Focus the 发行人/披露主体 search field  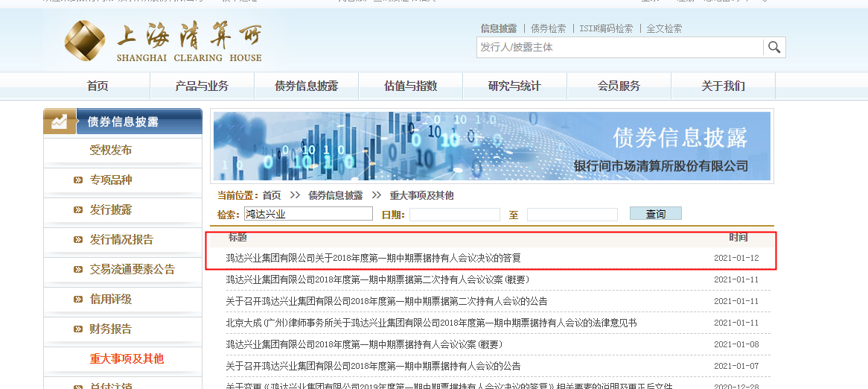click(619, 47)
